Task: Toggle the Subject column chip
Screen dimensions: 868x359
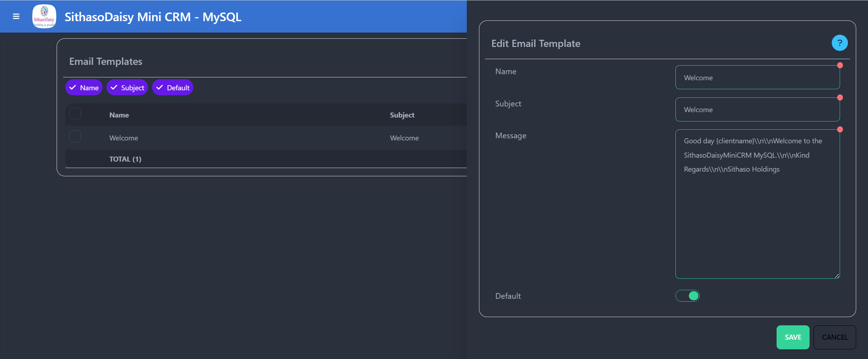Action: 127,87
